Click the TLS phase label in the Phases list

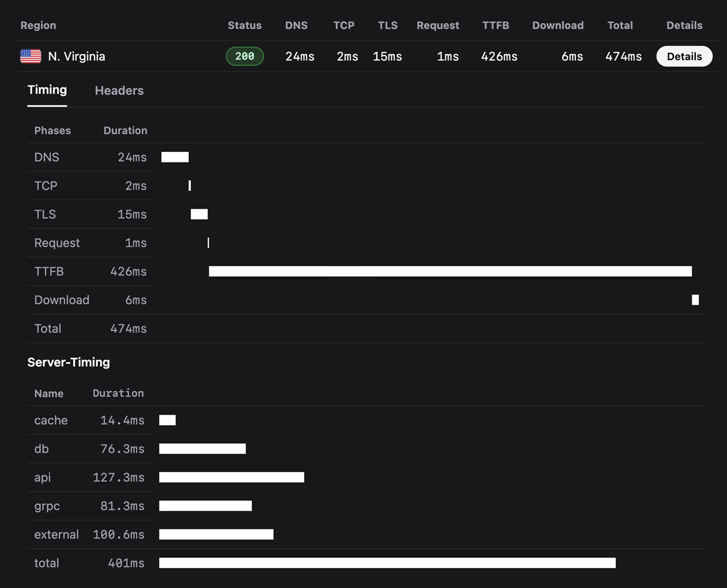[45, 214]
